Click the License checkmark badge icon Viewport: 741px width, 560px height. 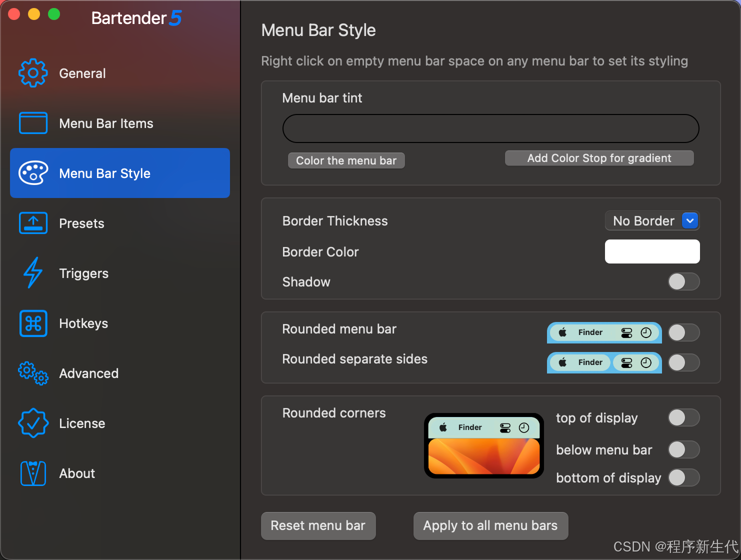(x=33, y=423)
